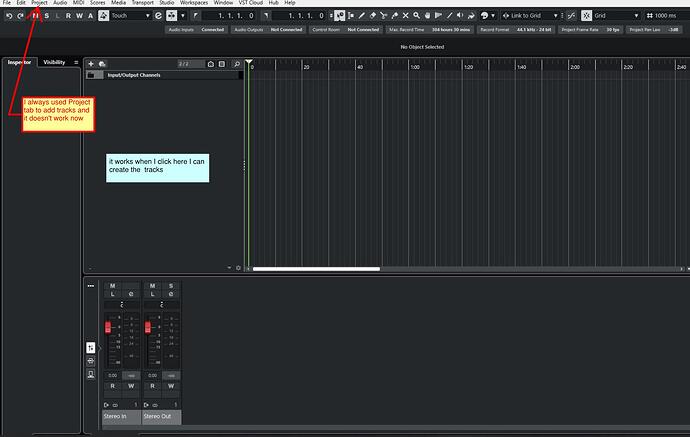Open the MixConsole three-dots functions menu
This screenshot has height=437, width=690.
tap(91, 286)
